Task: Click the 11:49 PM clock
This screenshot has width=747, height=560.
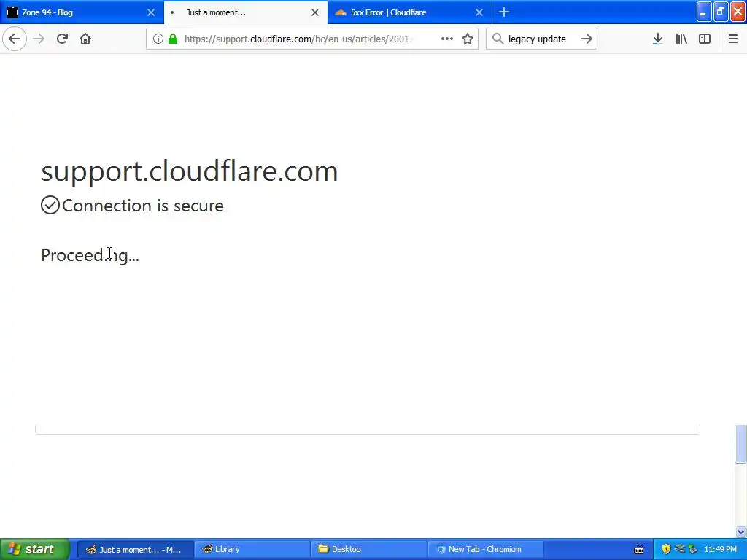Action: (x=720, y=549)
